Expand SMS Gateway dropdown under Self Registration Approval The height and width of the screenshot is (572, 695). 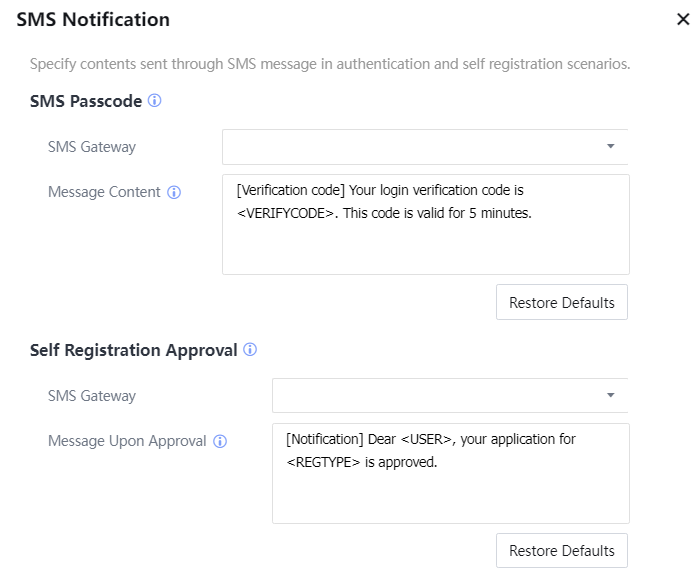pos(439,396)
